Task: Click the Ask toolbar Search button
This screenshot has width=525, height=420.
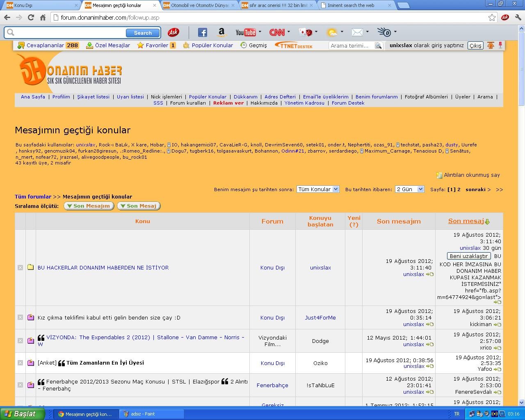Action: [143, 33]
